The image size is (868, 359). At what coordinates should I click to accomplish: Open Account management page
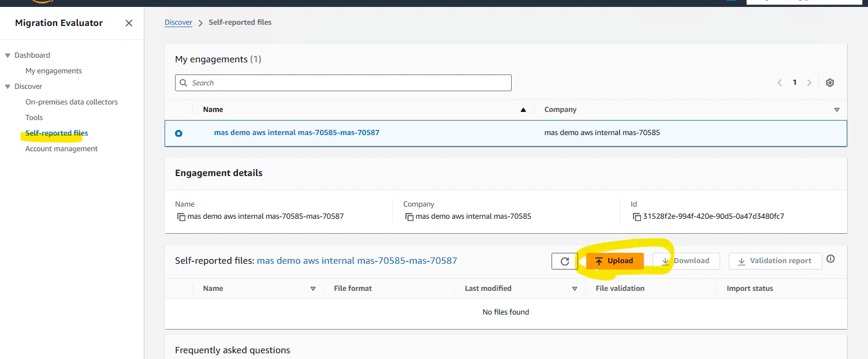coord(62,149)
